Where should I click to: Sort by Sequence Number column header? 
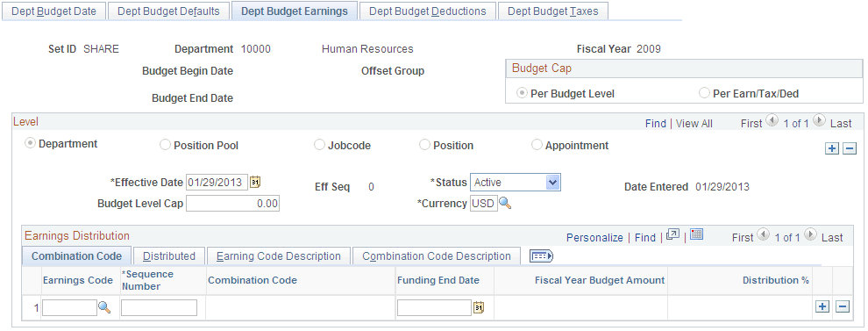point(148,280)
